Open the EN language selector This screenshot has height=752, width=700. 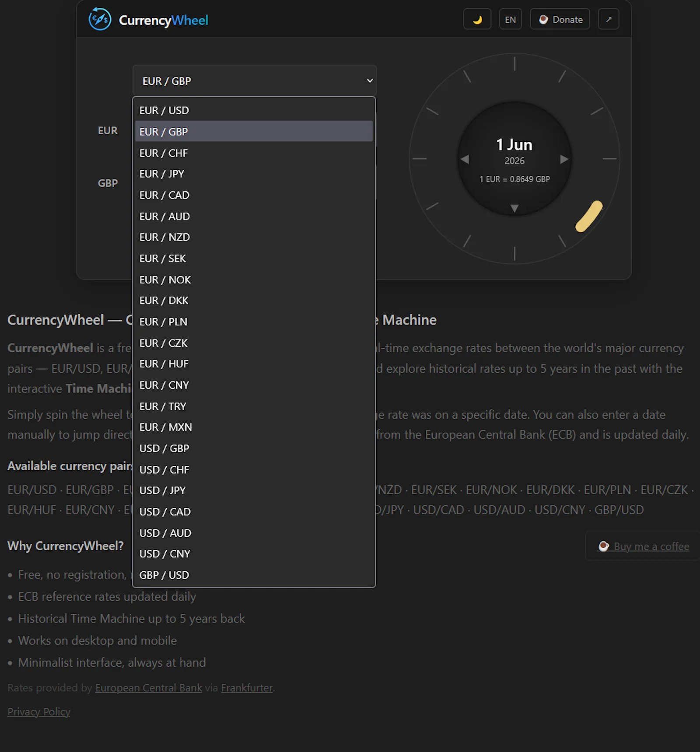tap(510, 19)
